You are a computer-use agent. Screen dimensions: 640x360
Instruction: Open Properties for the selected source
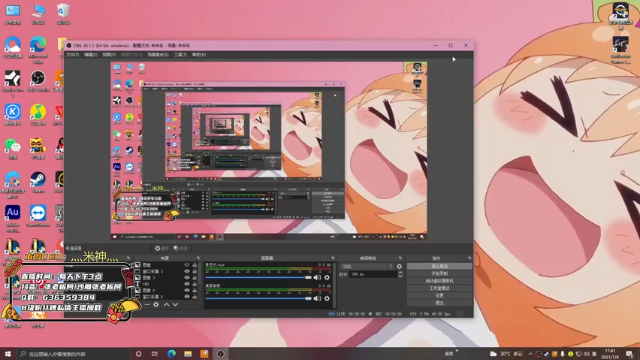[x=161, y=248]
